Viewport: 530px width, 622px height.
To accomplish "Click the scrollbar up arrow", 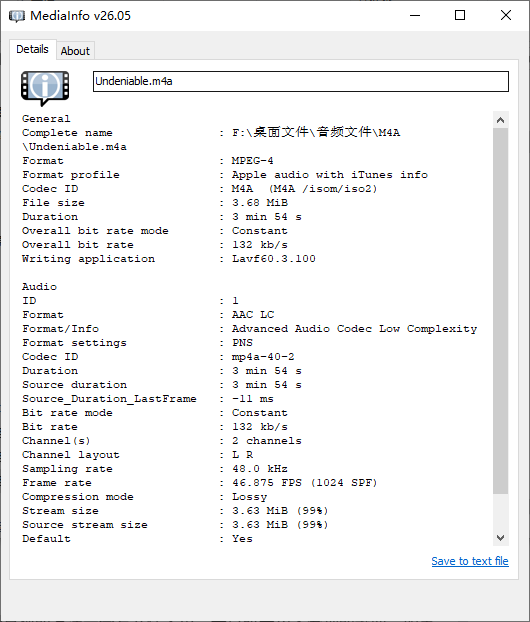I will pyautogui.click(x=501, y=120).
